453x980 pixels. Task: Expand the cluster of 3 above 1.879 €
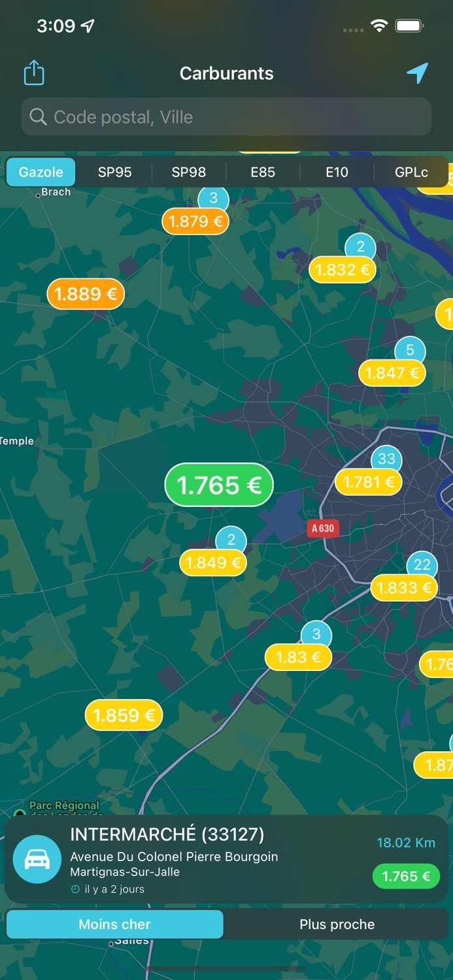213,199
